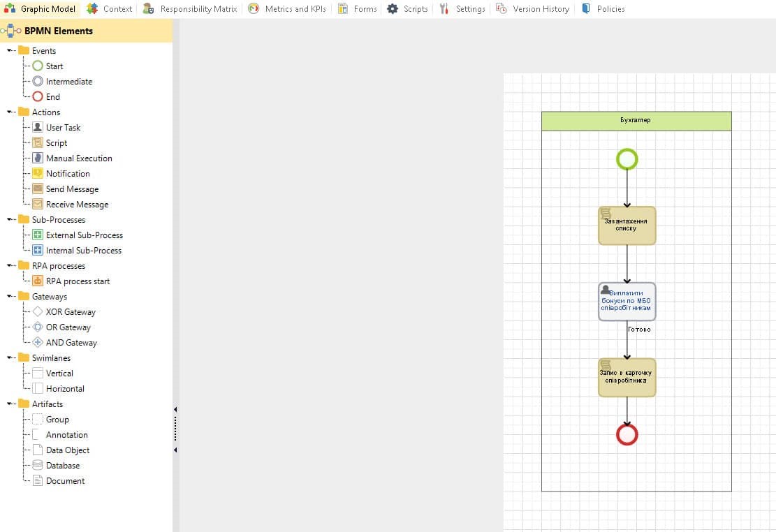Select the Завантаження списку script task
Viewport: 776px width, 532px height.
(627, 226)
